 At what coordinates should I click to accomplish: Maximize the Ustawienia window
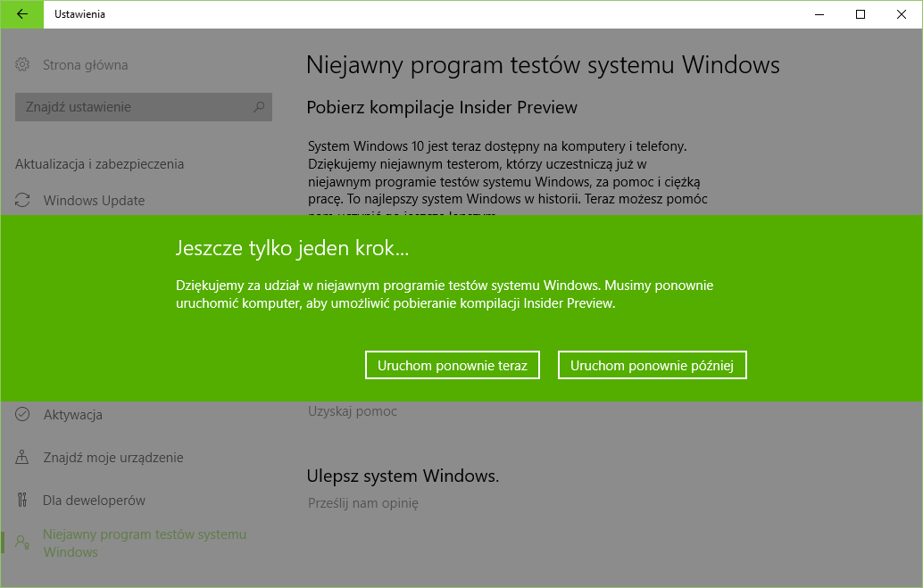pyautogui.click(x=861, y=14)
